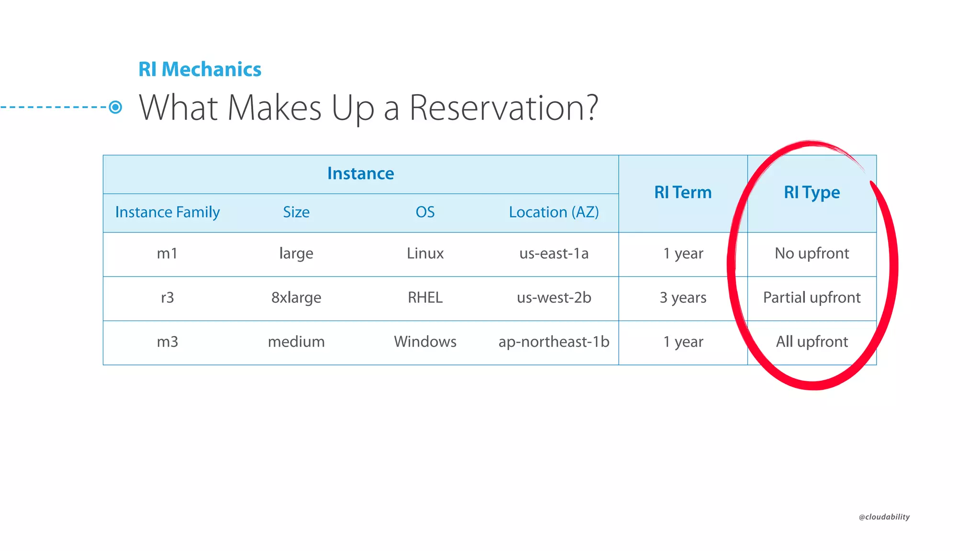Click the 'RHEL' OS cell
Image resolution: width=980 pixels, height=551 pixels.
(425, 298)
